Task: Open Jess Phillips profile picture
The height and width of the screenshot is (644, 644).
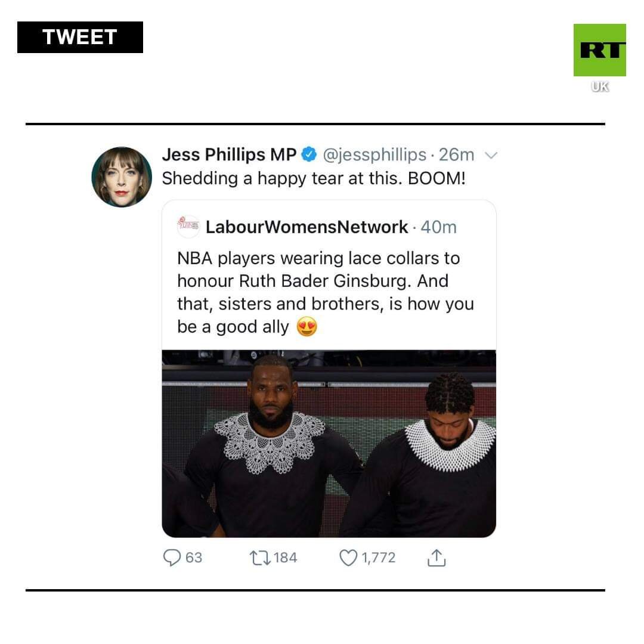Action: pos(122,177)
